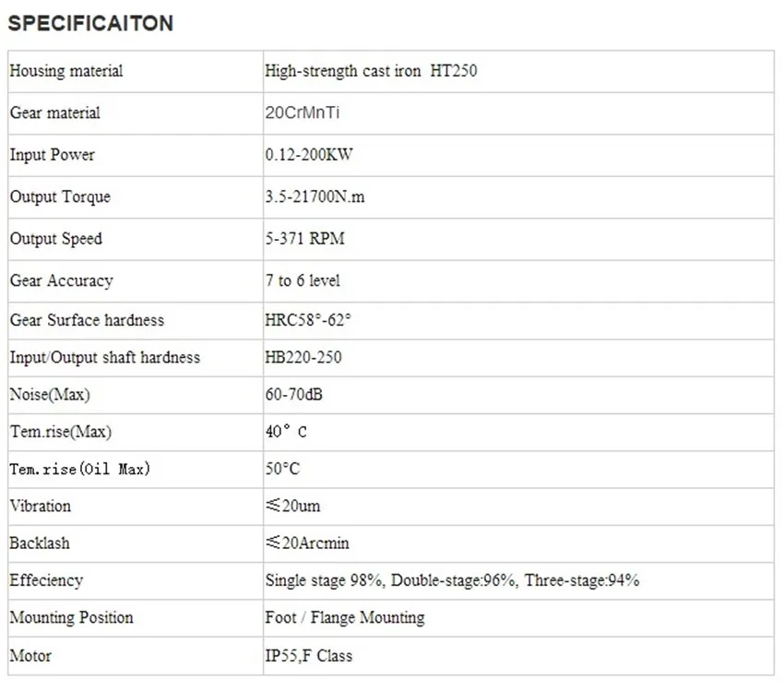Viewport: 784px width, 692px height.
Task: Click the Input/Output shaft hardness label
Action: click(105, 357)
